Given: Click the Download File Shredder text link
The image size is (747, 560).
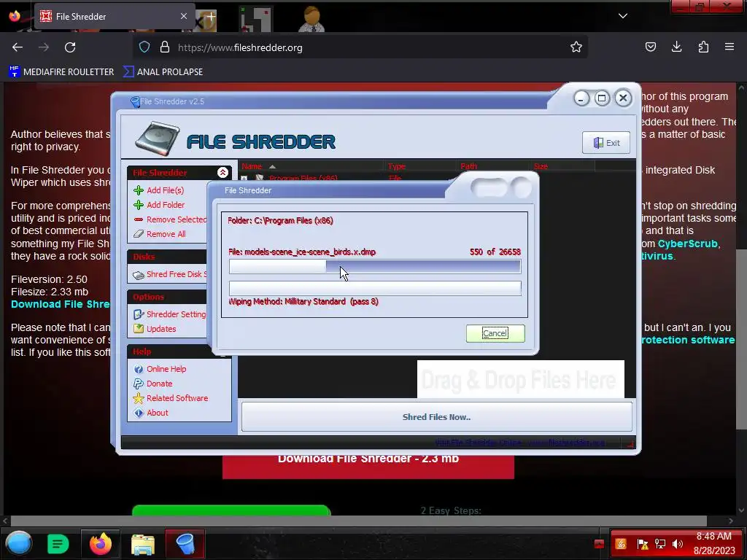Looking at the screenshot, I should [x=60, y=304].
